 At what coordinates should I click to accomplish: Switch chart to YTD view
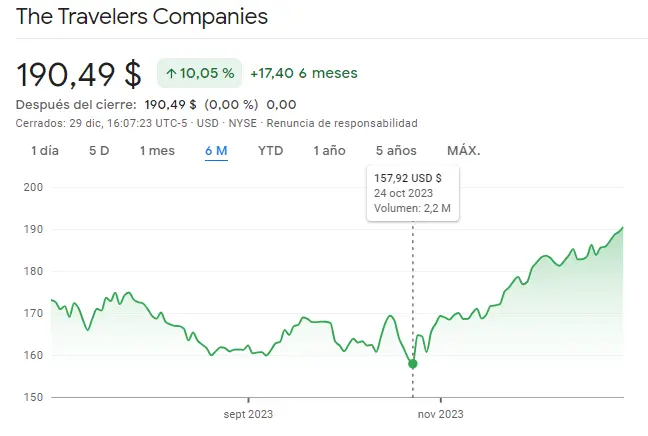click(270, 151)
